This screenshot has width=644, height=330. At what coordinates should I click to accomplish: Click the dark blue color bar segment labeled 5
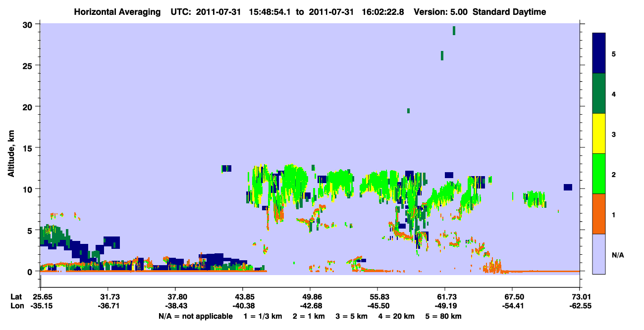coord(599,53)
